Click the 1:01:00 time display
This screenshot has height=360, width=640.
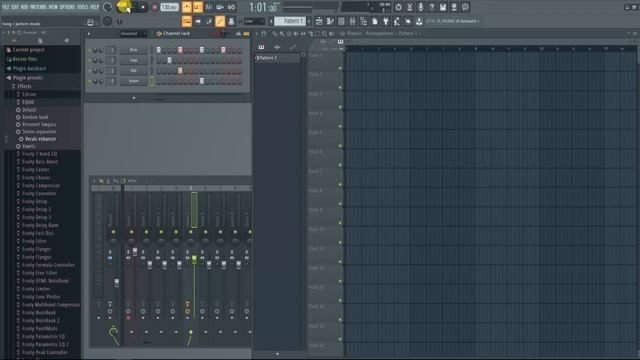[x=263, y=7]
